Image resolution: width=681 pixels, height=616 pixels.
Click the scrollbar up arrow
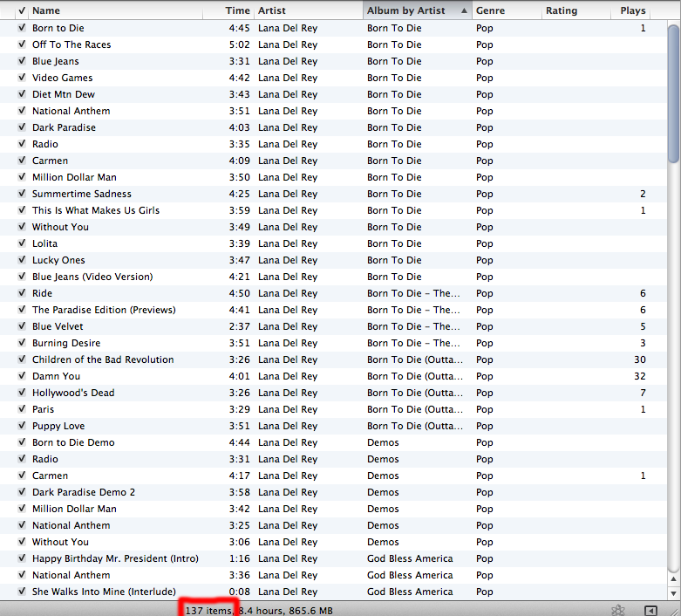click(673, 579)
